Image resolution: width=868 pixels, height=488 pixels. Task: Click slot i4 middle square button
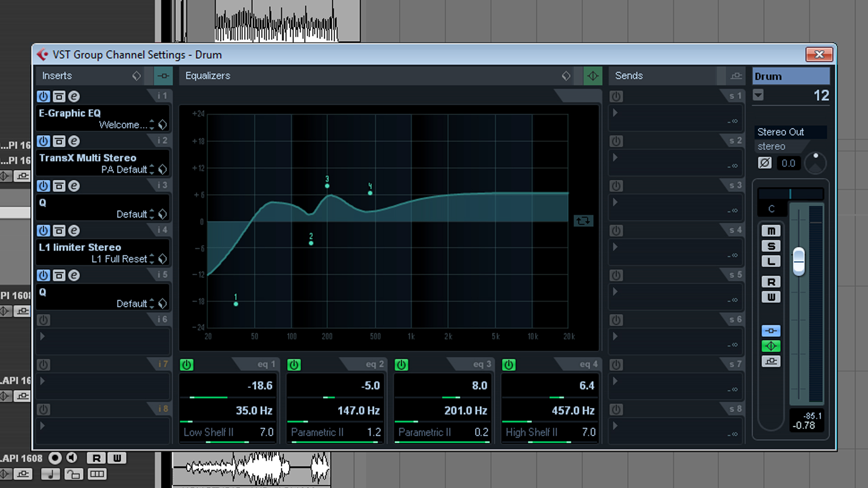tap(59, 230)
